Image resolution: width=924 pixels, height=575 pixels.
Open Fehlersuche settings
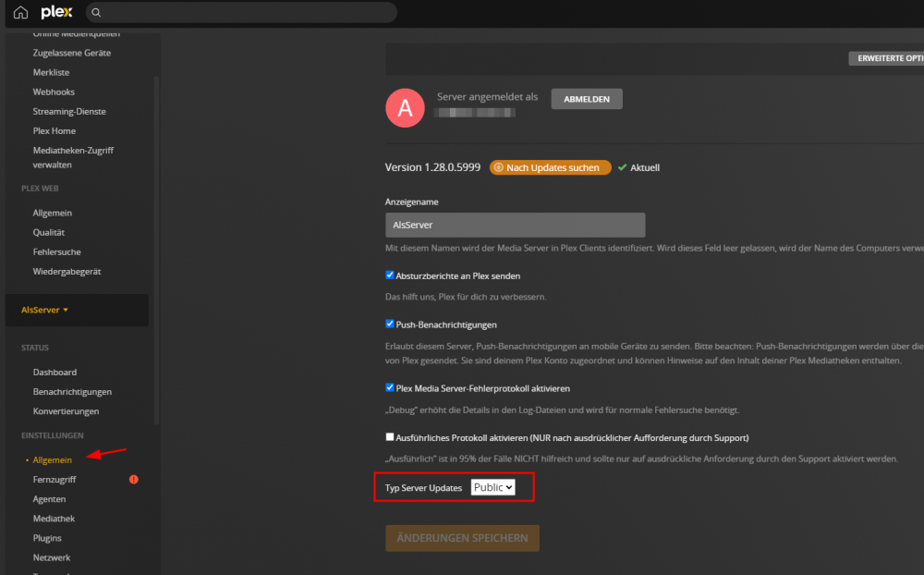[x=56, y=251]
